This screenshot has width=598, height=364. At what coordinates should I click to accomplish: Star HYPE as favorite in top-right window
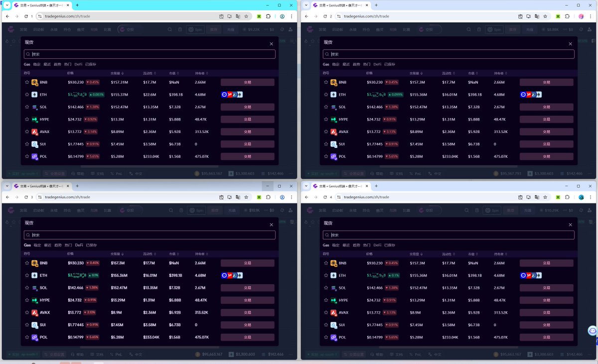tap(326, 120)
